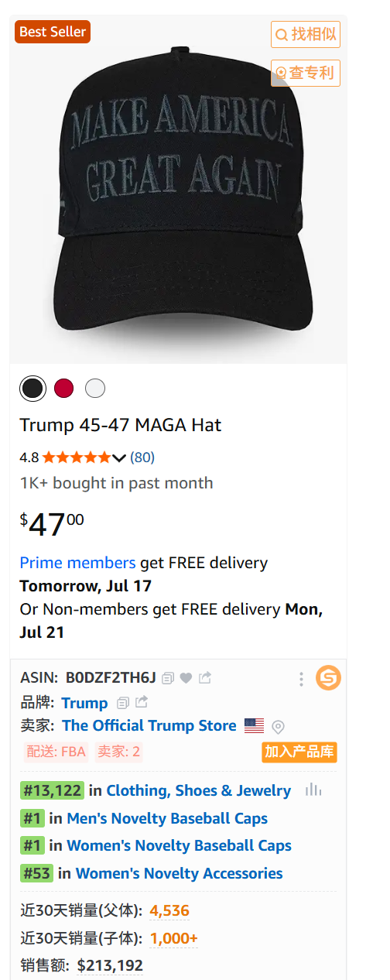Image resolution: width=390 pixels, height=980 pixels.
Task: Click the black MAGA hat product image
Action: coord(179,190)
